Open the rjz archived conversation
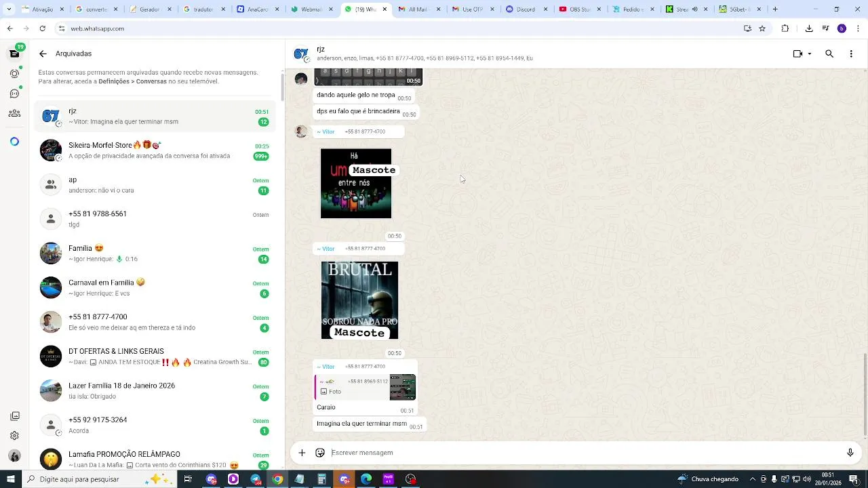The height and width of the screenshot is (488, 868). (x=156, y=117)
